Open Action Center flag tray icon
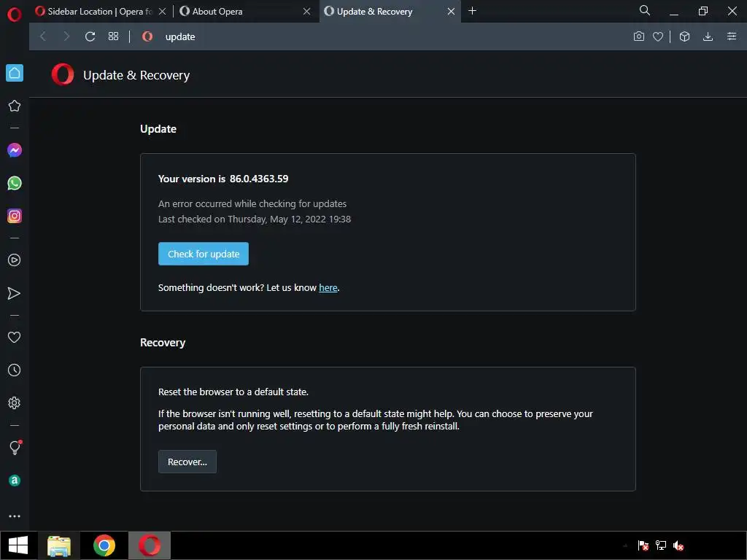 point(643,545)
